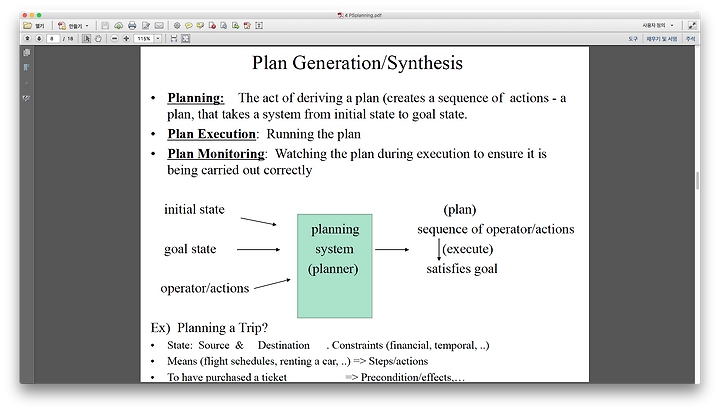Click the rotate page icon

[224, 26]
